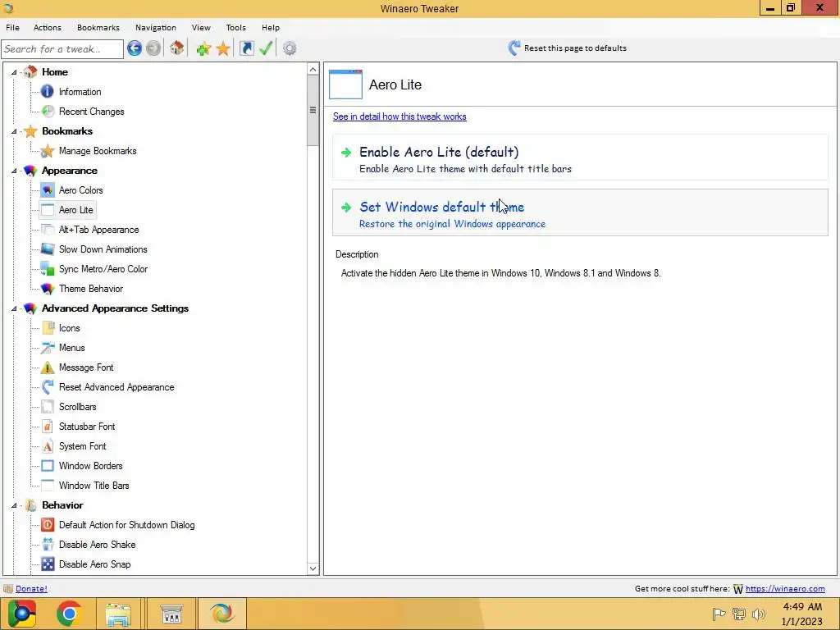
Task: Click the Aero Colors icon
Action: tap(48, 190)
